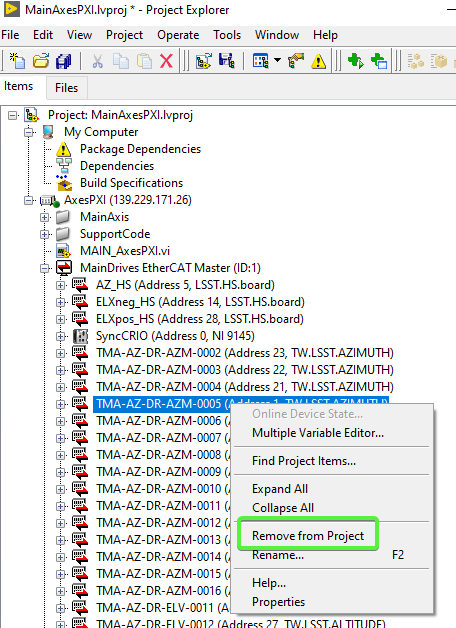Select the TMA-AZ-DR-AZM-0004 tree row
This screenshot has height=628, width=456.
[x=245, y=387]
